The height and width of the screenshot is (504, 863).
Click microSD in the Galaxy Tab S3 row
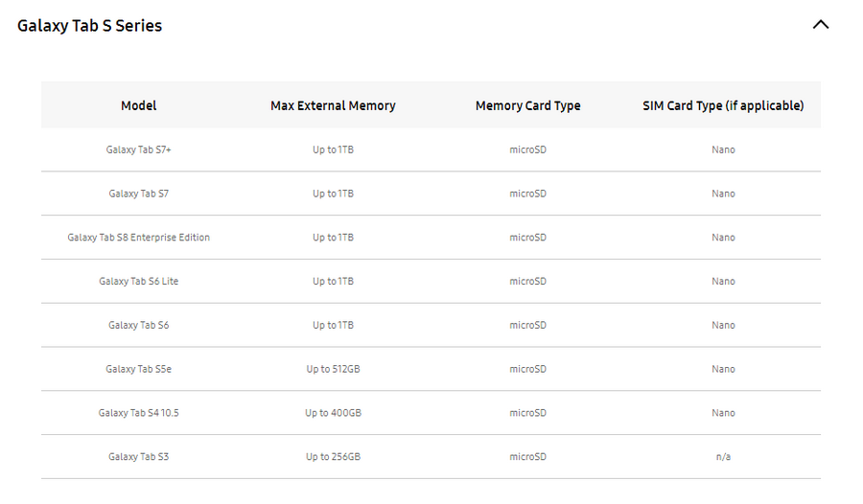pos(527,457)
